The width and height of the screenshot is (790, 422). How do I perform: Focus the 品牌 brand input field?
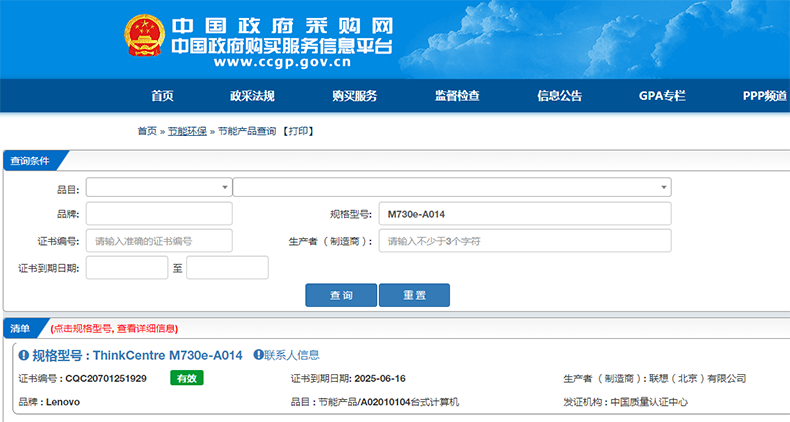[159, 214]
